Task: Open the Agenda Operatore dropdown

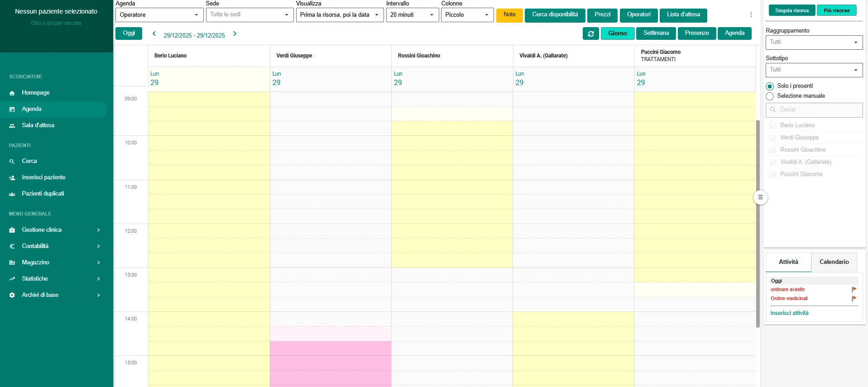Action: 159,15
